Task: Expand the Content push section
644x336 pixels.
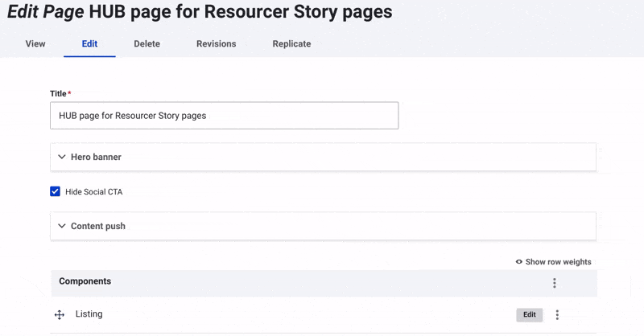Action: [323, 226]
